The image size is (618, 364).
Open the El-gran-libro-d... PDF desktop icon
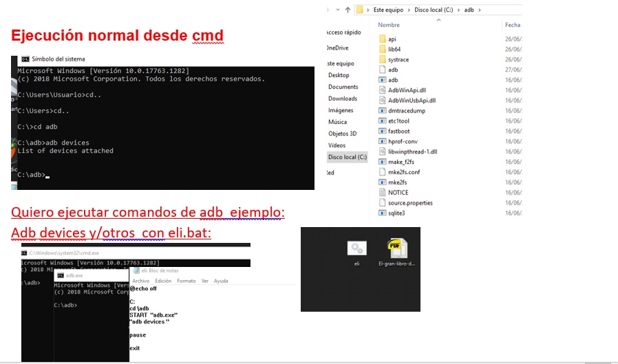pos(397,248)
